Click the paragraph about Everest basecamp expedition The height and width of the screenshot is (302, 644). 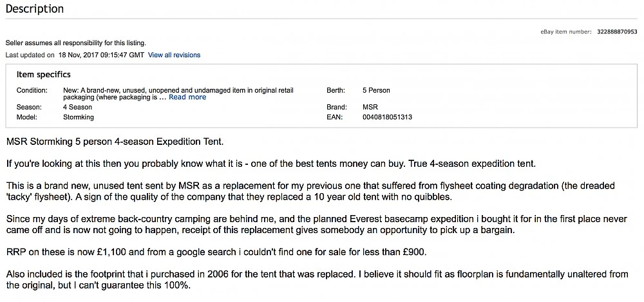point(316,225)
